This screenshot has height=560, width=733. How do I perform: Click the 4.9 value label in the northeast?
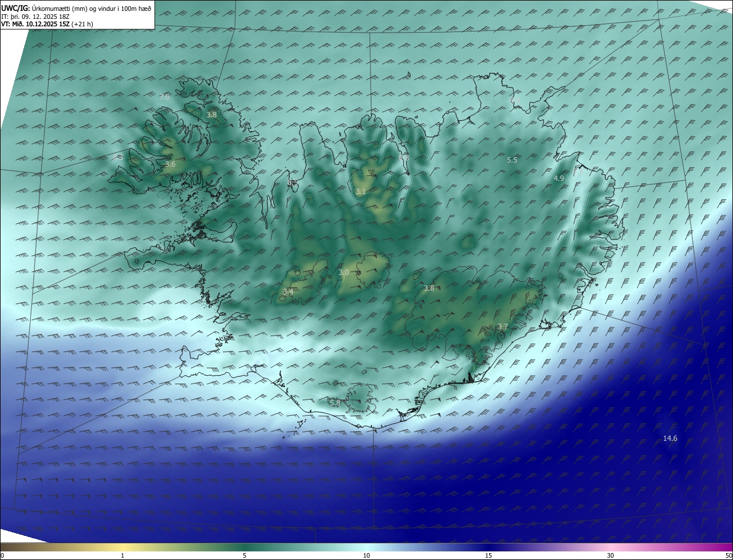click(558, 179)
